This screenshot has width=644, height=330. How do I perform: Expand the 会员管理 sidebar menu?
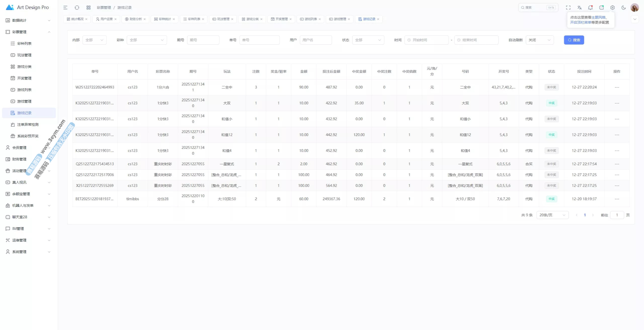[x=19, y=148]
